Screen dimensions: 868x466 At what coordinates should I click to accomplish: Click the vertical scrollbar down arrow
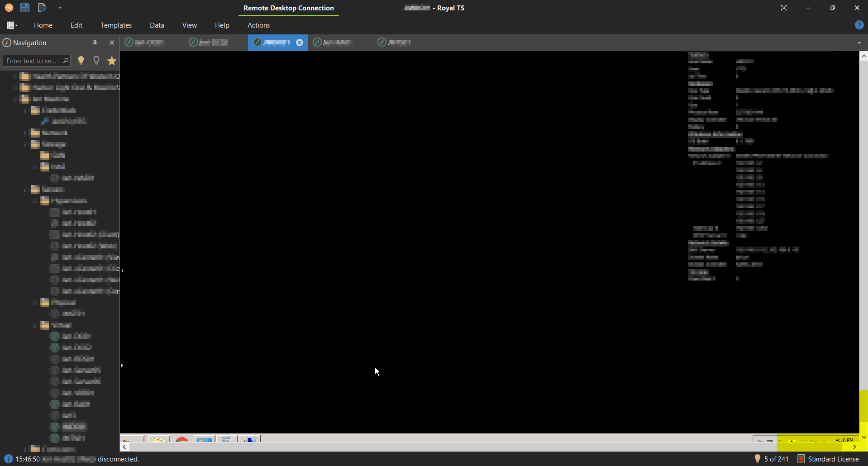[863, 437]
